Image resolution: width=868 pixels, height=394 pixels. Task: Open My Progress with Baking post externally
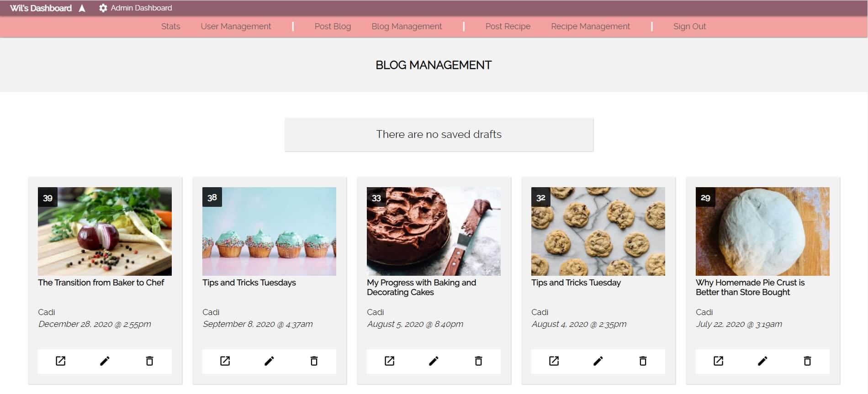click(389, 361)
